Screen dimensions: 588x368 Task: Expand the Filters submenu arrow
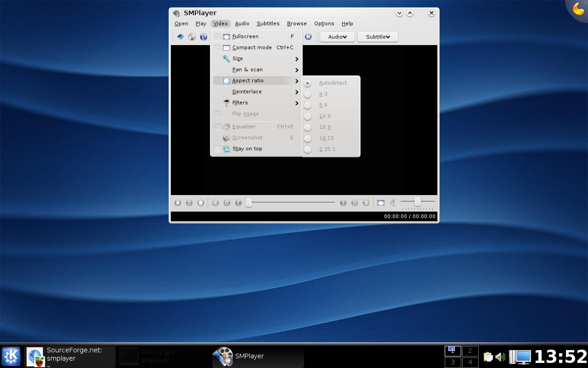tap(297, 103)
